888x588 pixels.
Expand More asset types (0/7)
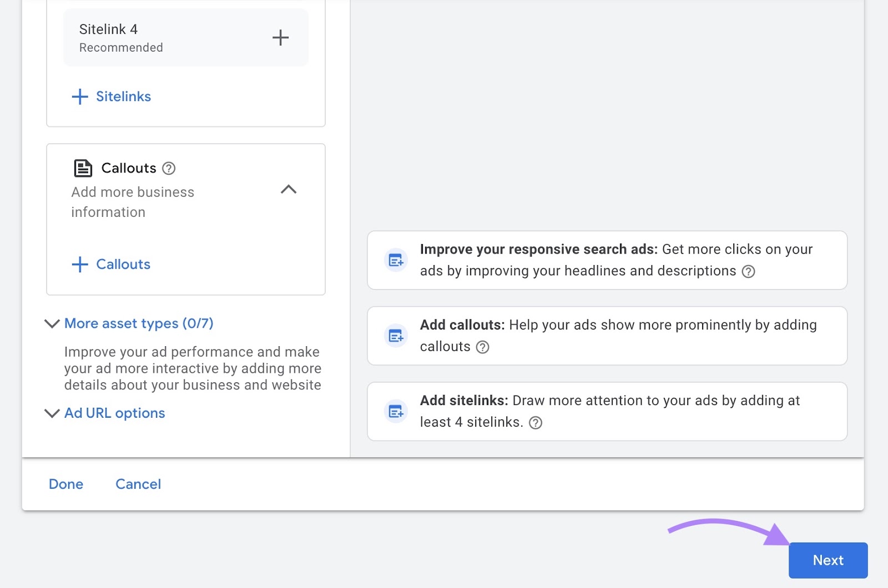[x=139, y=323]
